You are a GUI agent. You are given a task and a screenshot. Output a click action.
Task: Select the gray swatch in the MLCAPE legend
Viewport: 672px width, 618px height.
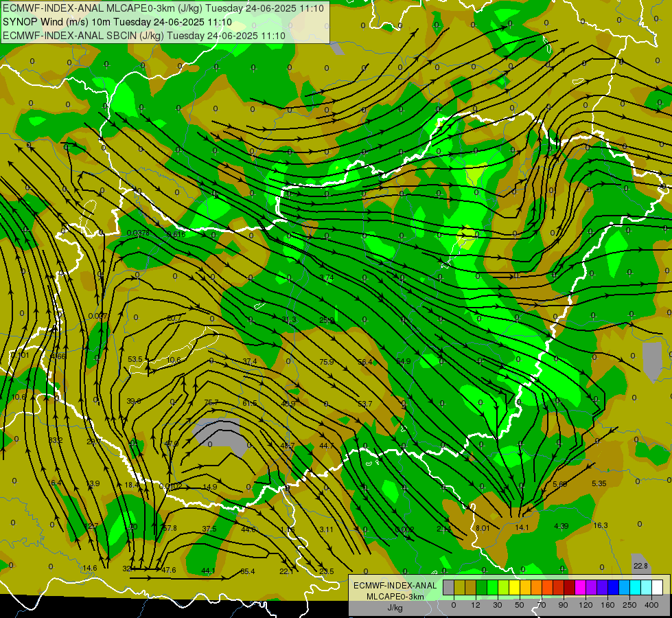pyautogui.click(x=449, y=588)
